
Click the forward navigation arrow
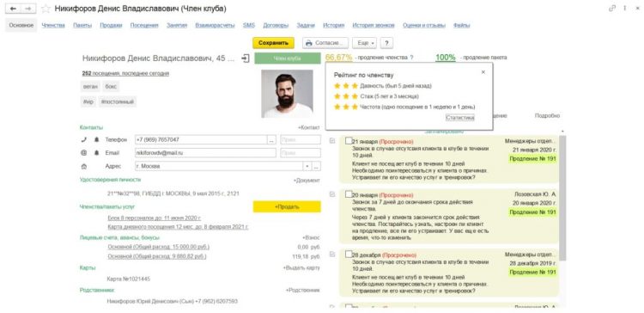pos(28,9)
